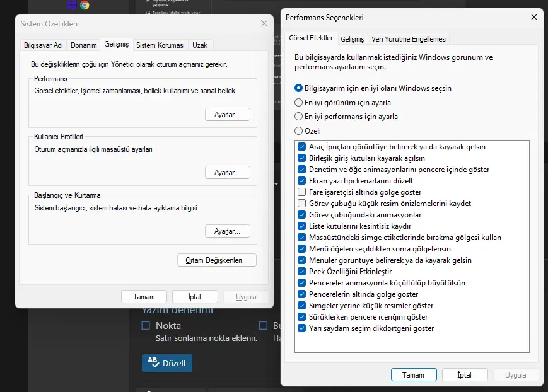Image resolution: width=548 pixels, height=392 pixels.
Task: Open Gelişmiş tab in Performans Seçenekleri
Action: pos(353,39)
